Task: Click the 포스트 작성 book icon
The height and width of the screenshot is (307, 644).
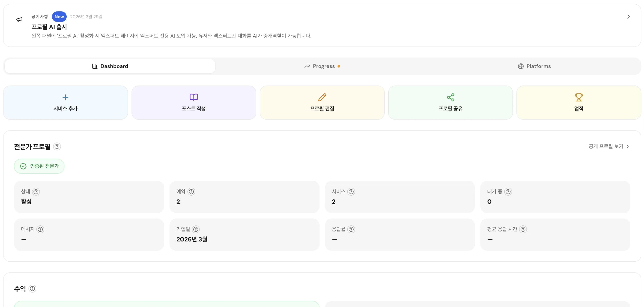Action: pos(194,97)
